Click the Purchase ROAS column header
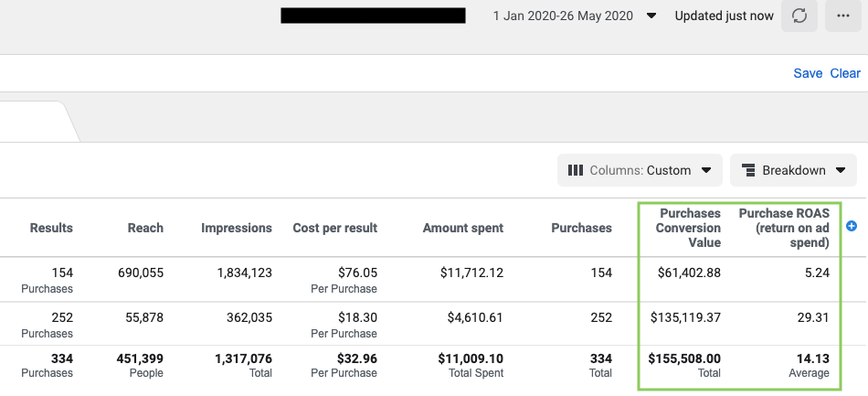Image resolution: width=868 pixels, height=396 pixels. coord(783,228)
